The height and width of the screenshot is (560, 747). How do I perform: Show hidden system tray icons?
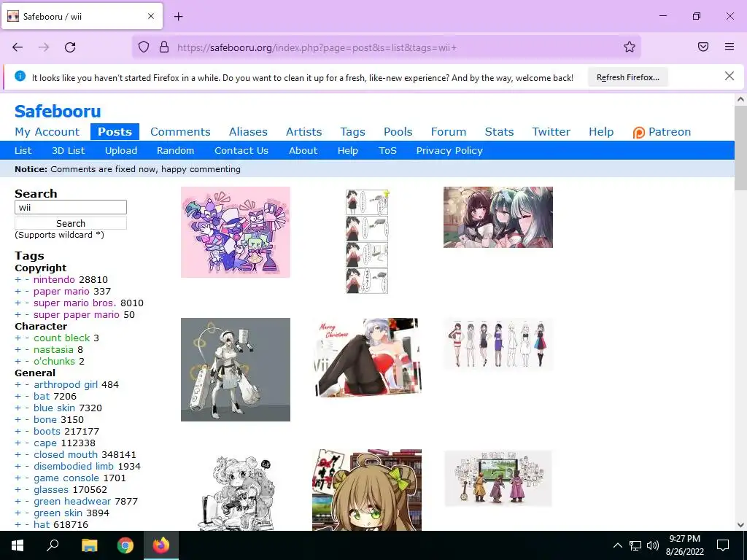(x=617, y=545)
